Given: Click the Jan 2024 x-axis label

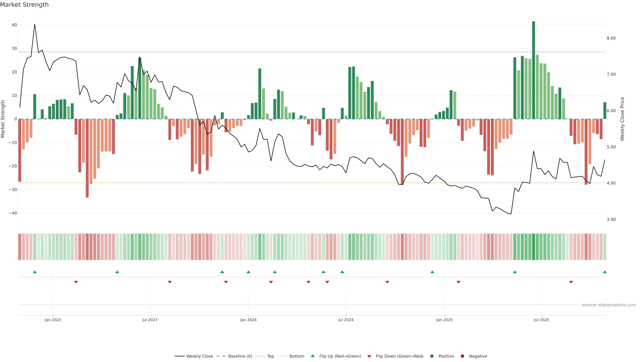Looking at the screenshot, I should 248,320.
